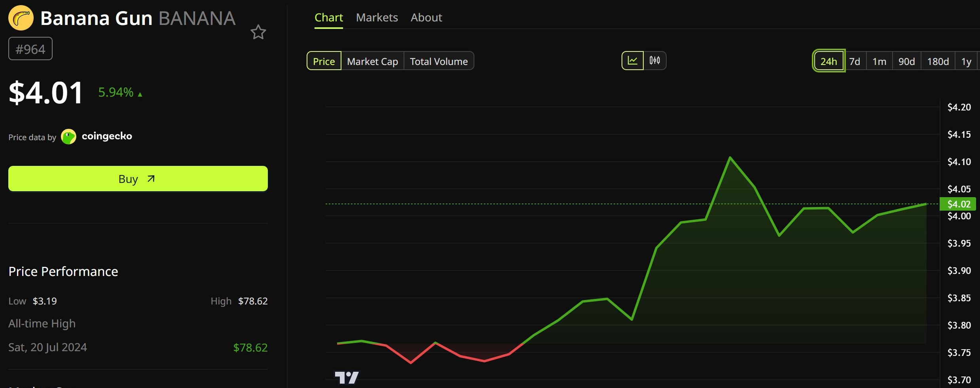The image size is (980, 388).
Task: Open the Markets tab
Action: click(x=377, y=18)
